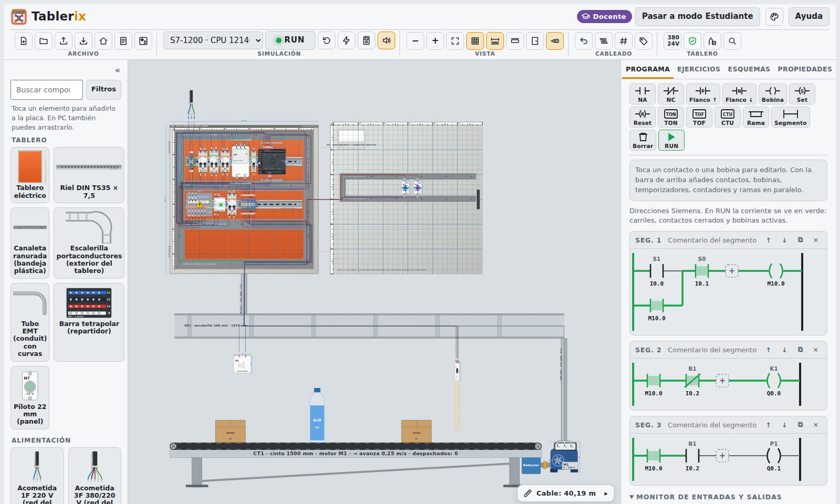Click the hash icon in Cableado
Image resolution: width=840 pixels, height=504 pixels.
[x=624, y=41]
